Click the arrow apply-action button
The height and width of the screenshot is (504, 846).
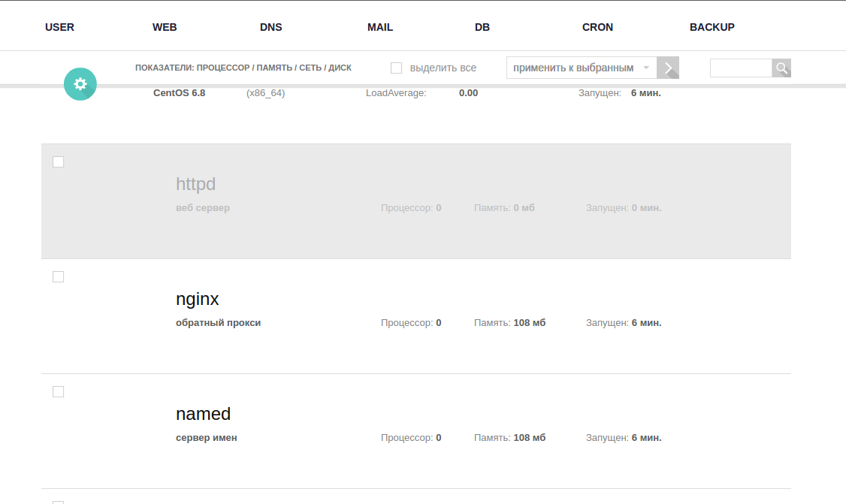pyautogui.click(x=668, y=68)
